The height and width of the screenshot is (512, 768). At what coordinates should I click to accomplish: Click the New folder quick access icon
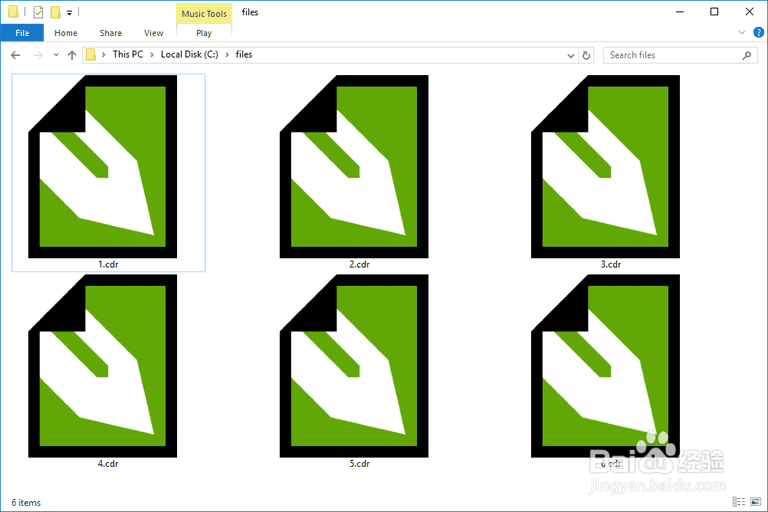(55, 12)
